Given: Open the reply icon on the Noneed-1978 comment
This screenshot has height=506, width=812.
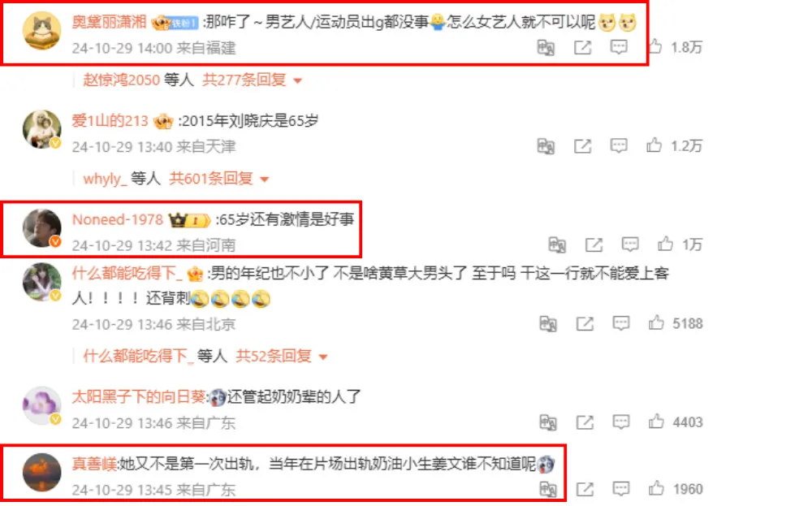Looking at the screenshot, I should 630,244.
